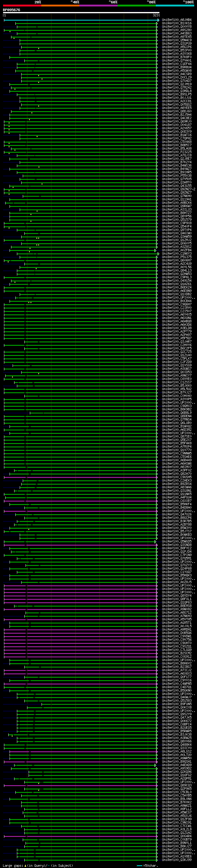Viewport: 197px width, 868px height.
Task: Open hit UniRef100_A3ILU3
Action: click(177, 210)
